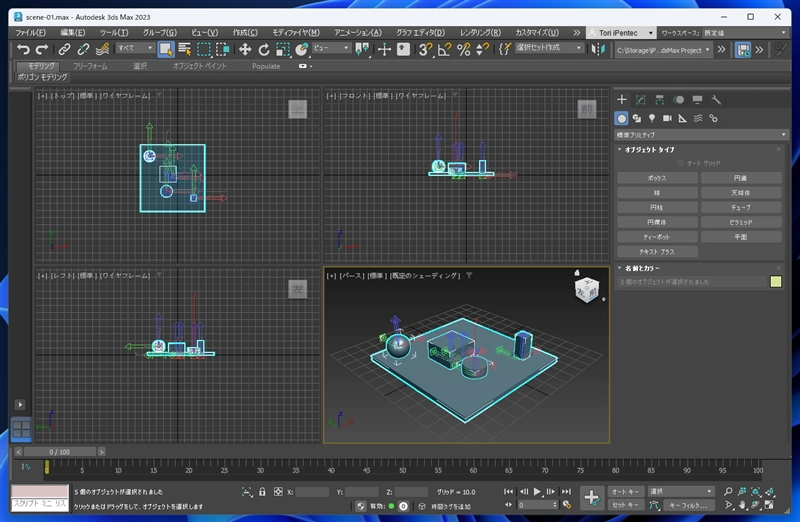Open the Utilities wrench tab
Image resolution: width=800 pixels, height=522 pixels.
716,100
